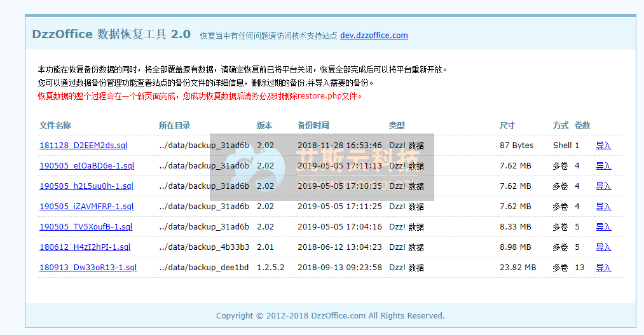Click the 尺寸 column header
The image size is (644, 335).
tap(507, 126)
